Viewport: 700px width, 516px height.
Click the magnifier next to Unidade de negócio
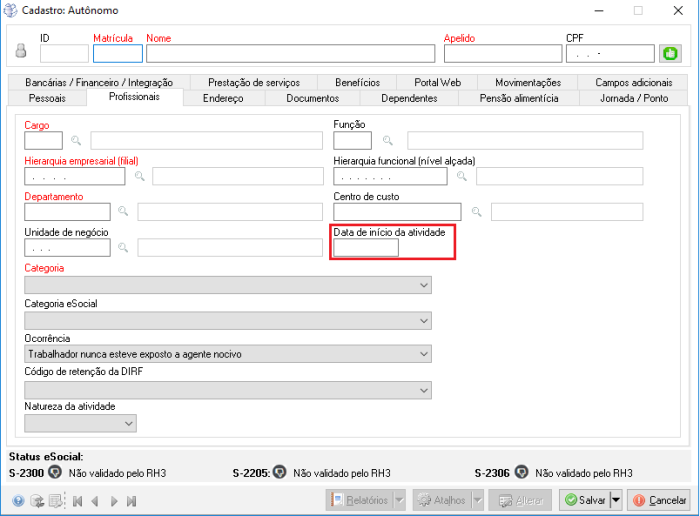tap(124, 247)
